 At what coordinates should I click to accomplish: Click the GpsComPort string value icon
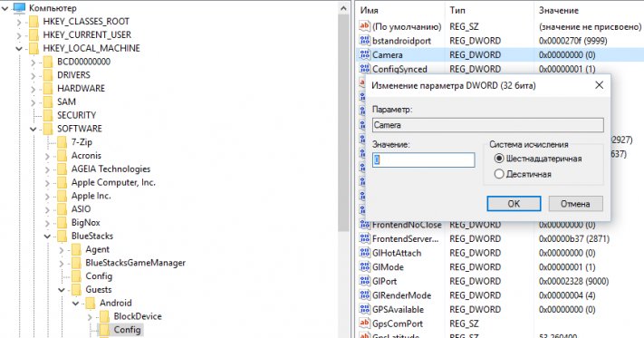point(364,323)
